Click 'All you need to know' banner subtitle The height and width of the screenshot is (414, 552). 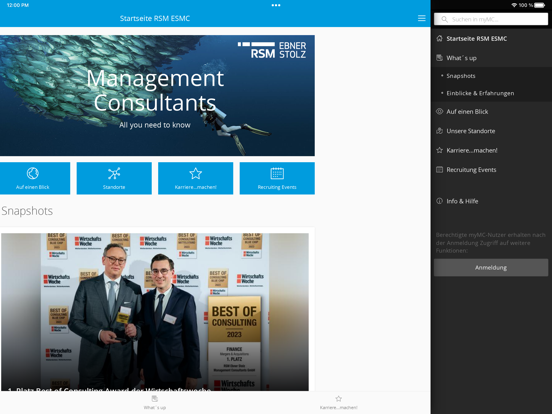[x=155, y=125]
